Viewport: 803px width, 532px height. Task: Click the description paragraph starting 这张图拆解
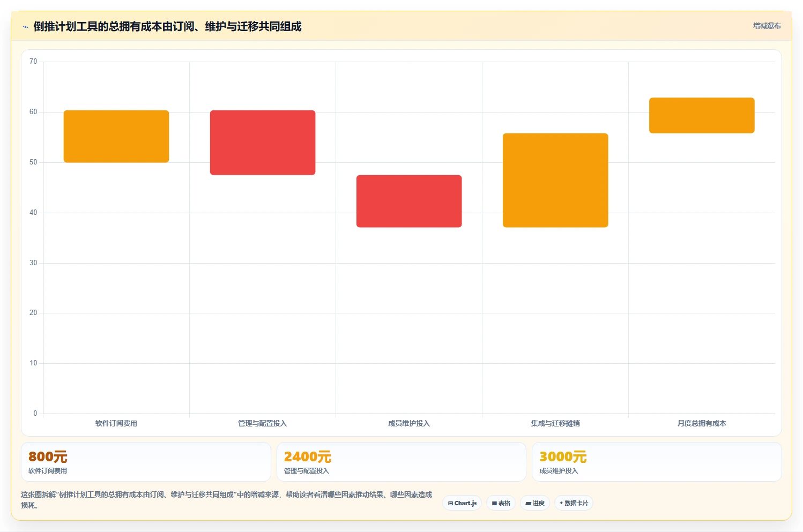[226, 500]
